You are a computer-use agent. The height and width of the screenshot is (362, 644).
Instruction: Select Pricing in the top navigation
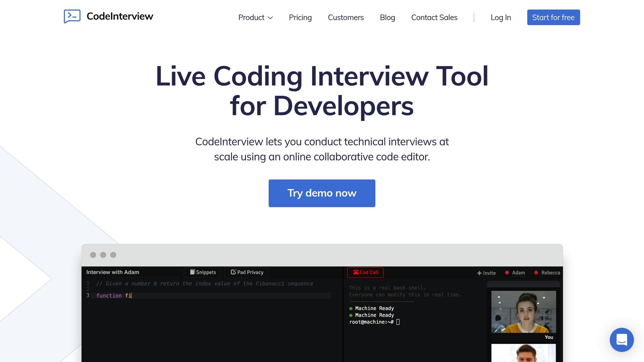(x=300, y=18)
